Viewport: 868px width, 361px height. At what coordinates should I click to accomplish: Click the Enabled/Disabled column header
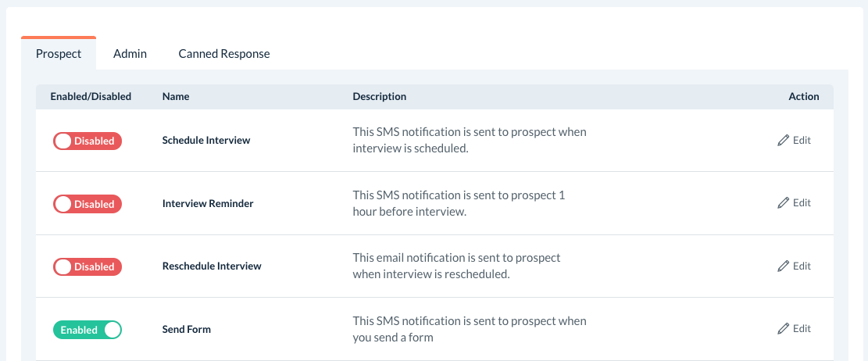(x=91, y=97)
